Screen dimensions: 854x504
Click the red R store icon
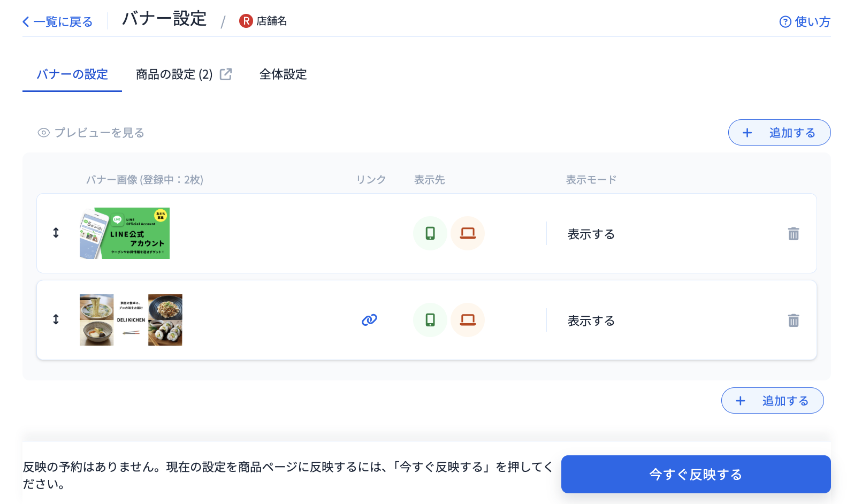coord(246,21)
